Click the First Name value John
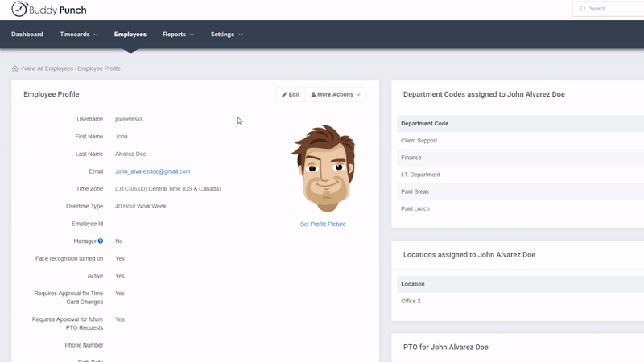The image size is (644, 362). (x=122, y=137)
